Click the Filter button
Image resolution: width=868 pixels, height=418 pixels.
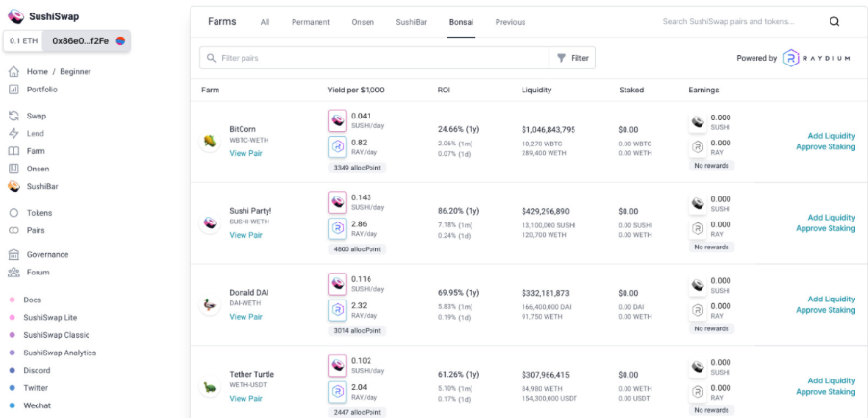point(573,58)
